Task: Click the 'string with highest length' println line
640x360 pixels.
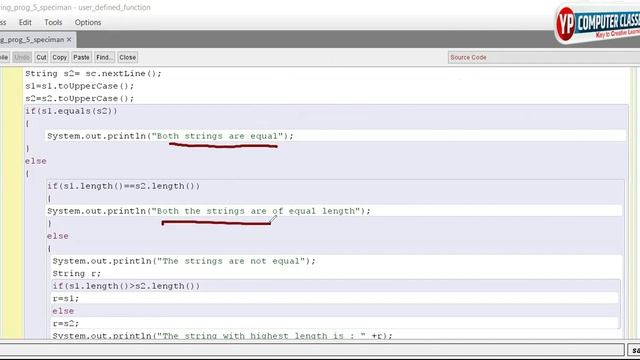Action: 222,336
